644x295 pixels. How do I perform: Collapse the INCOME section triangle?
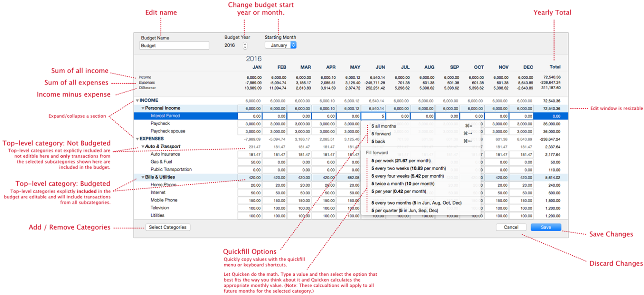137,101
